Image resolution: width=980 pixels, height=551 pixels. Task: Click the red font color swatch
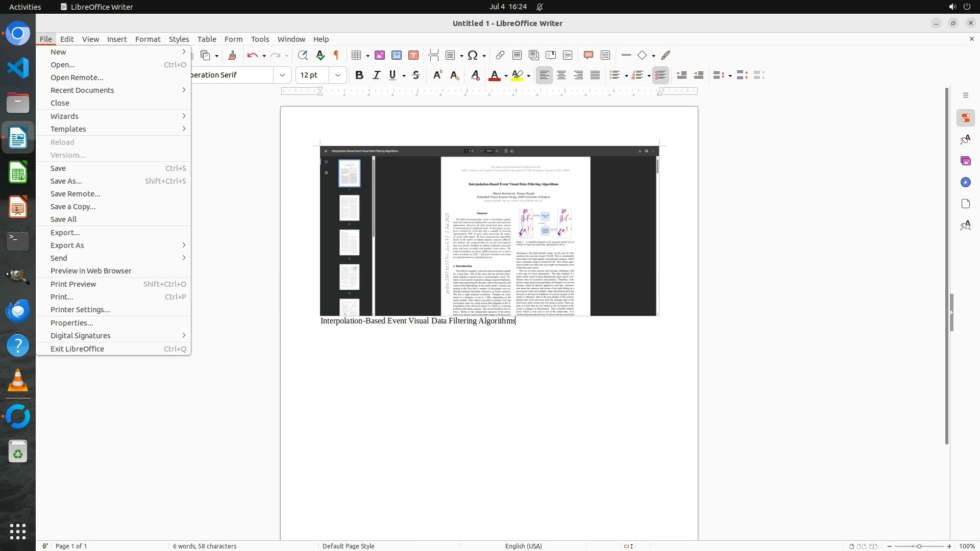tap(494, 76)
